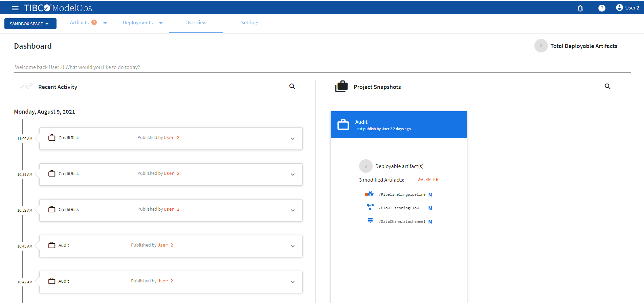Switch to the Deployments tab
The width and height of the screenshot is (644, 303).
pyautogui.click(x=137, y=23)
